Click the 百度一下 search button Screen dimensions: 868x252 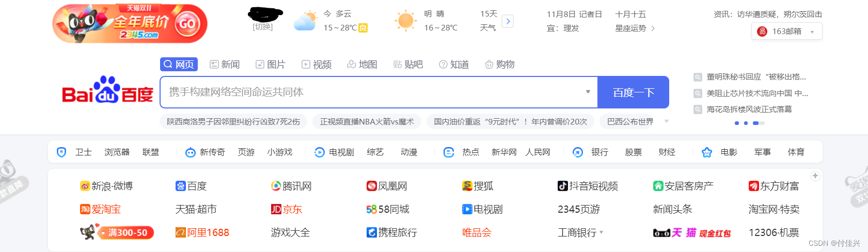point(634,92)
